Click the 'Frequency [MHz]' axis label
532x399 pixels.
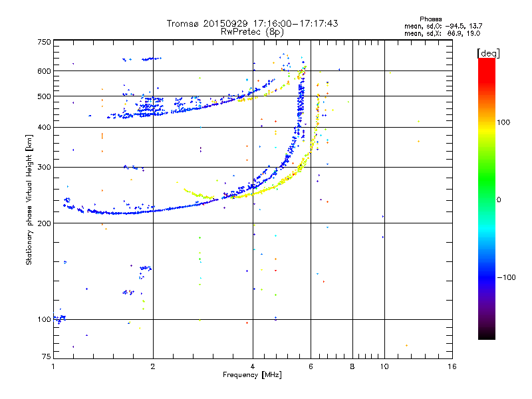pyautogui.click(x=252, y=375)
